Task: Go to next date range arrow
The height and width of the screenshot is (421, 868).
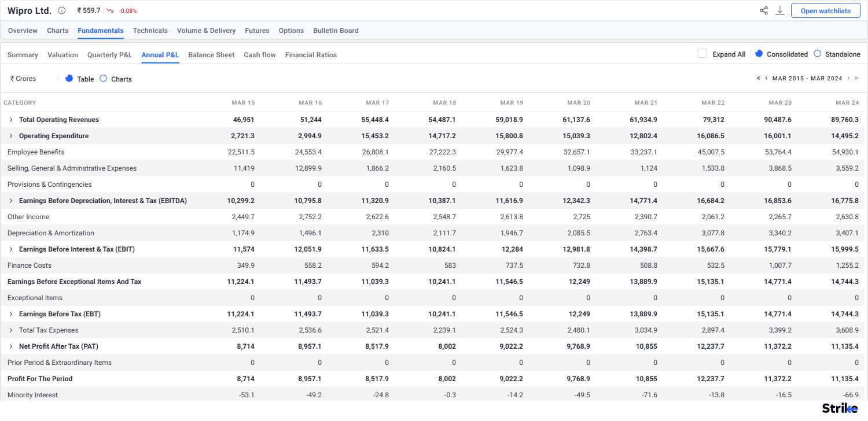Action: click(848, 78)
